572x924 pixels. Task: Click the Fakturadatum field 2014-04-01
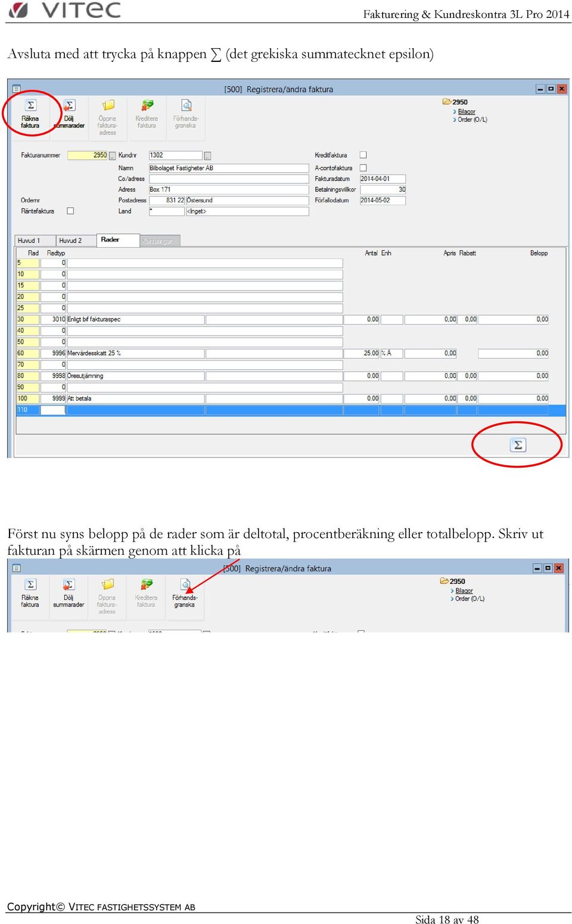tap(383, 179)
